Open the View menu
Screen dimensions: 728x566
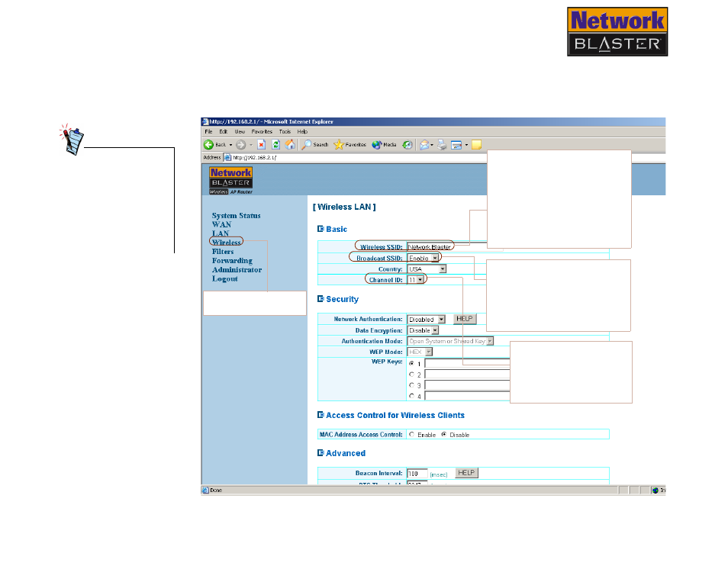point(240,132)
